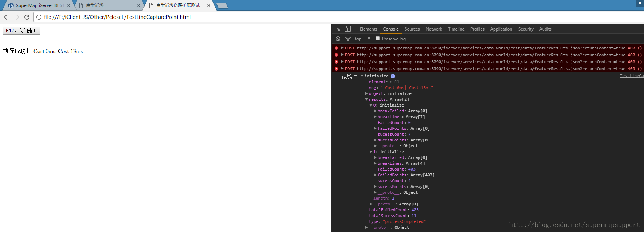The width and height of the screenshot is (644, 232).
Task: Expand the __proto__: Array[0] entry
Action: pos(371,204)
